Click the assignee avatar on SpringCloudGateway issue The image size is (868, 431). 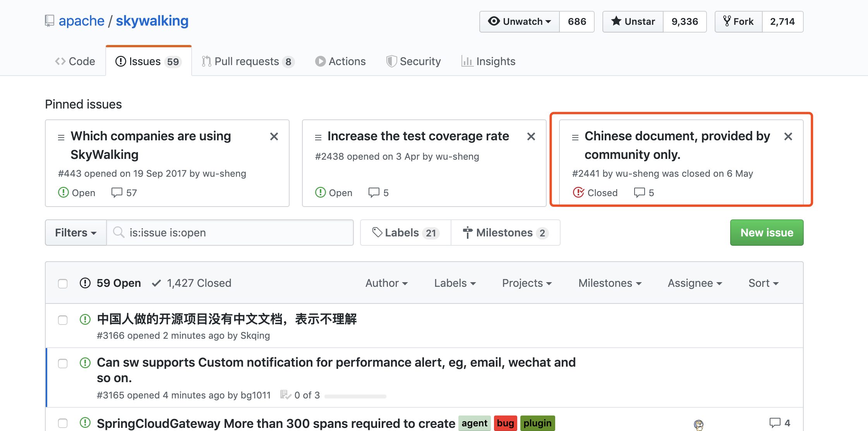(x=698, y=425)
